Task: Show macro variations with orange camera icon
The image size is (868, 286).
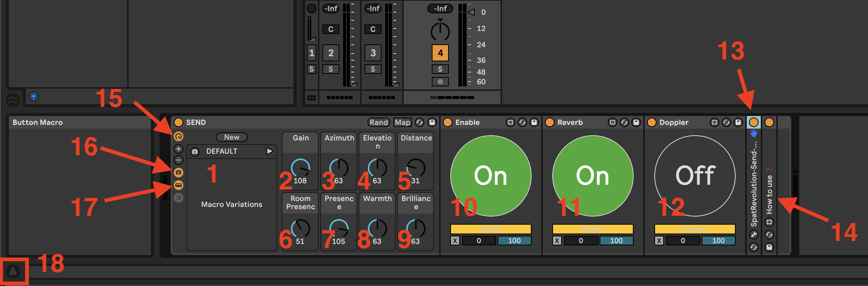Action: coord(179,173)
